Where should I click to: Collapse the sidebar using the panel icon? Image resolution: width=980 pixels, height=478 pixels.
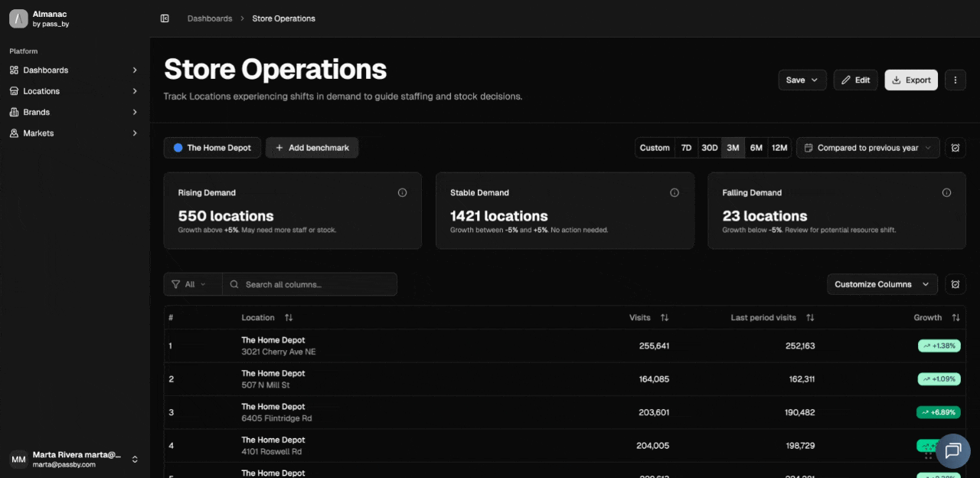[x=165, y=18]
